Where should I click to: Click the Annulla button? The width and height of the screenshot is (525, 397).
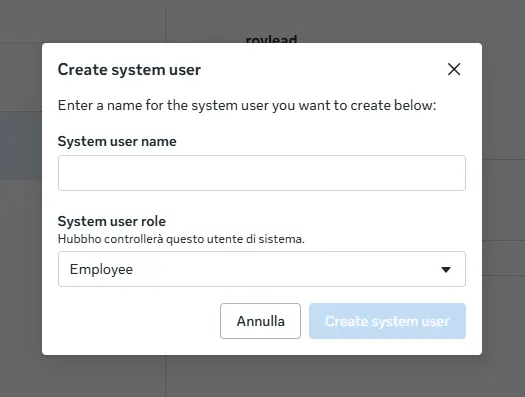tap(260, 321)
